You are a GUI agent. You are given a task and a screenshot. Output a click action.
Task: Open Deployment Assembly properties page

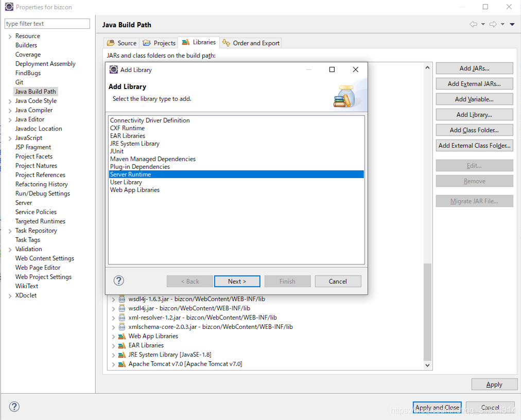45,63
